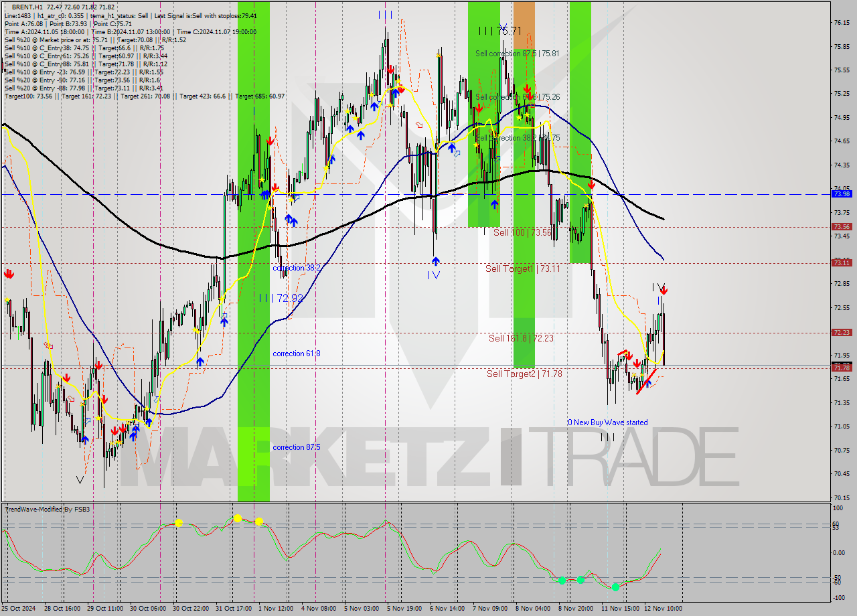Select the 'I I I 75.71' wave label

point(500,31)
